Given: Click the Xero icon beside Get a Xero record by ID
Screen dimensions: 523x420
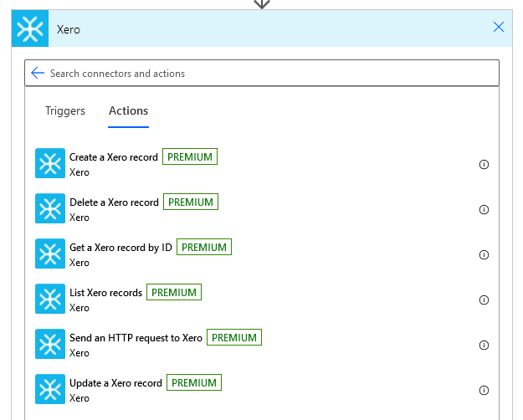Looking at the screenshot, I should [x=50, y=254].
